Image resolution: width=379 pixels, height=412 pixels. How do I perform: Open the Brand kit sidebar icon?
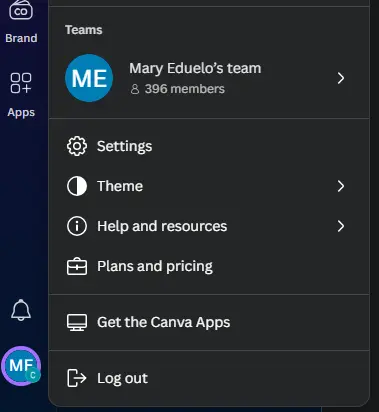tap(21, 11)
